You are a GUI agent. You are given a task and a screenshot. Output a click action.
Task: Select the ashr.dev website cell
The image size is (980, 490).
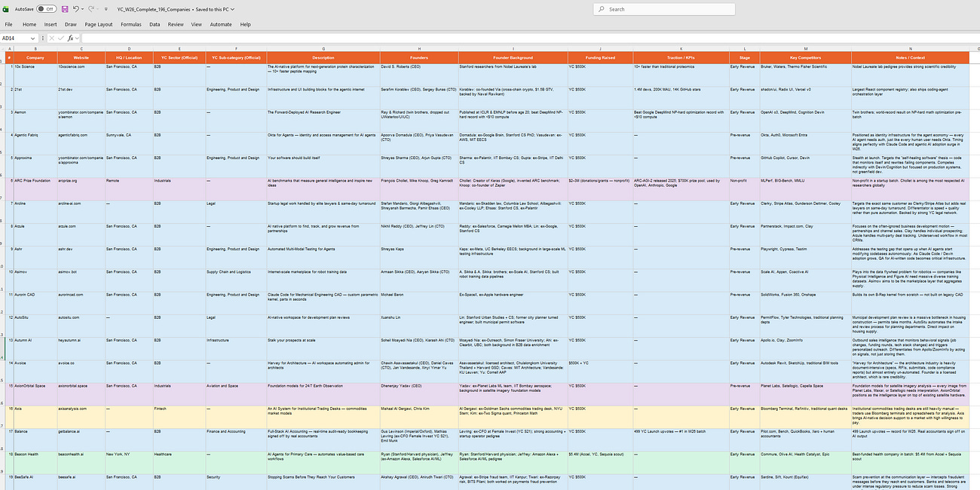click(81, 257)
